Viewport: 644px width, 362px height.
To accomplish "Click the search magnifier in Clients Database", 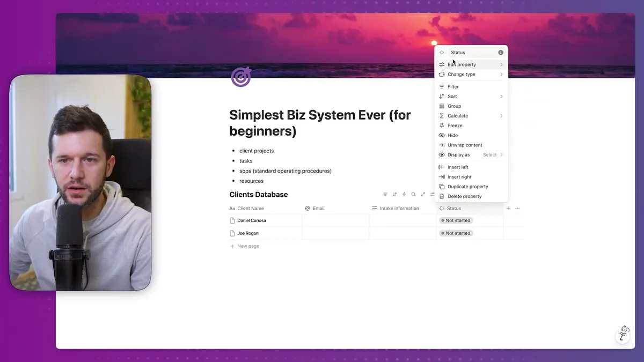I will pos(413,195).
